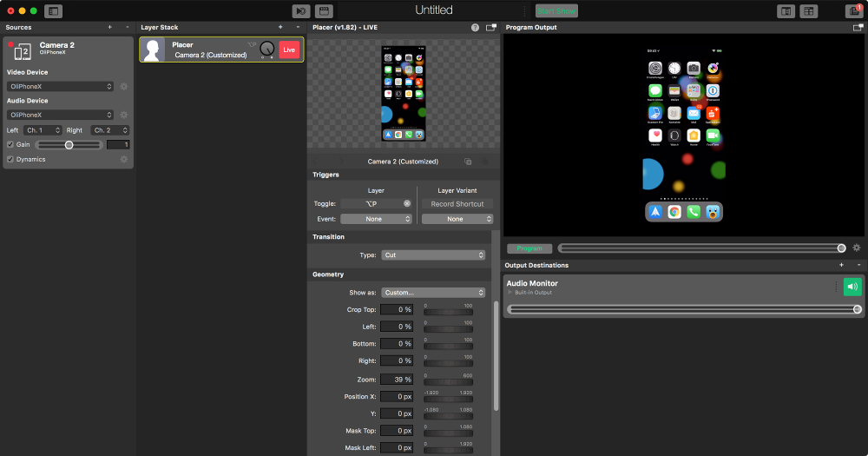Click the layer Toggle shortcut field
The image size is (868, 456).
[x=372, y=204]
